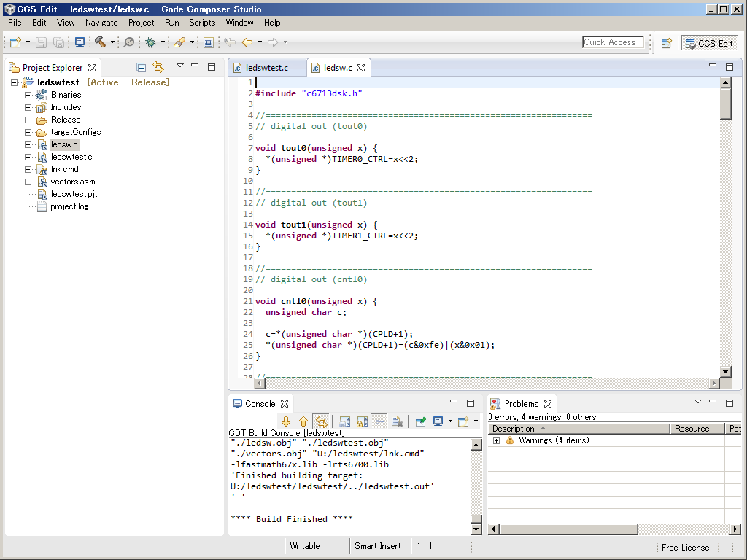Toggle Pin Console icon
Screen dimensions: 747x560
coord(421,421)
